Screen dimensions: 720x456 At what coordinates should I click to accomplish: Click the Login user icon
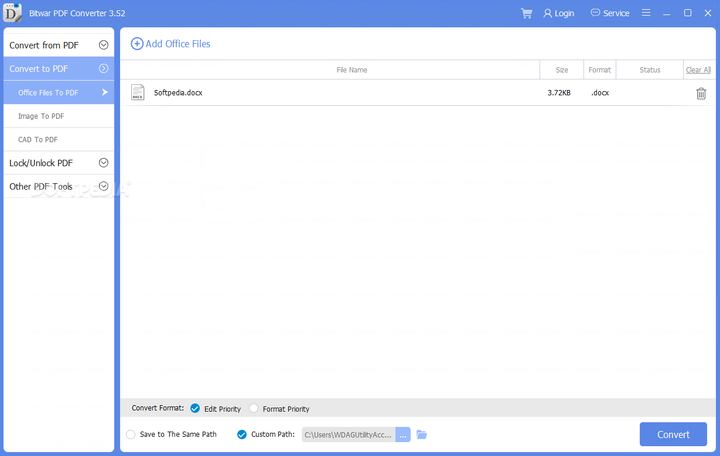(x=547, y=13)
